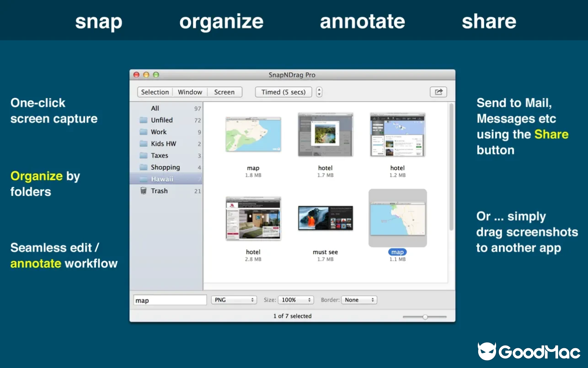Select the 1.2 MB hotel thumbnail

[x=397, y=134]
